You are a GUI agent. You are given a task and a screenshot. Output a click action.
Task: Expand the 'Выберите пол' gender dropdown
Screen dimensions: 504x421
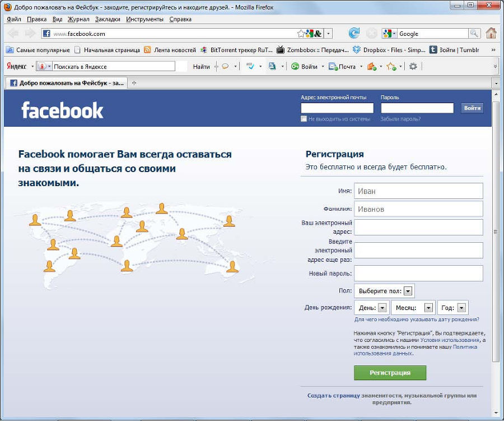[408, 291]
